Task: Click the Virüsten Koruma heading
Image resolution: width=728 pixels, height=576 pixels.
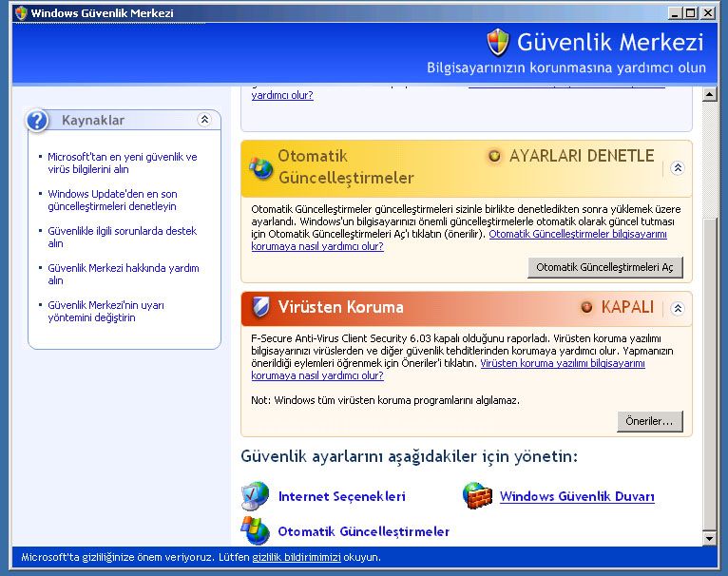Action: [x=341, y=307]
